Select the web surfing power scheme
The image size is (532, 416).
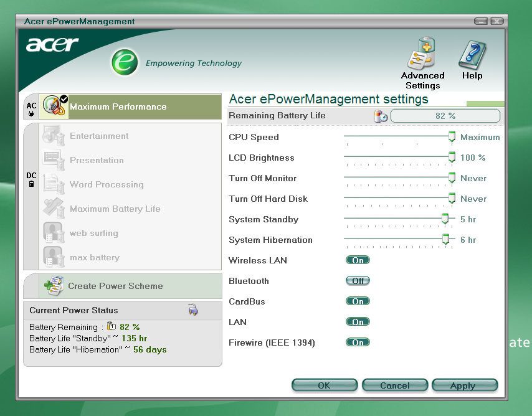coord(130,233)
